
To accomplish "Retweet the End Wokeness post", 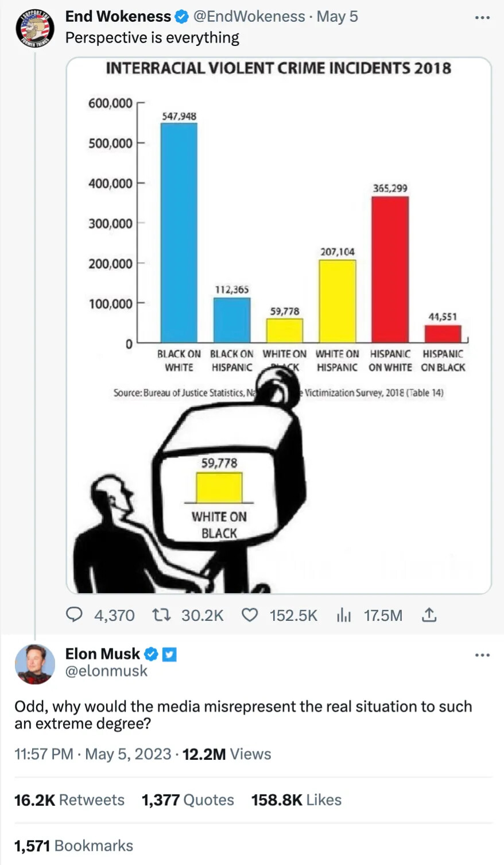I will 161,615.
